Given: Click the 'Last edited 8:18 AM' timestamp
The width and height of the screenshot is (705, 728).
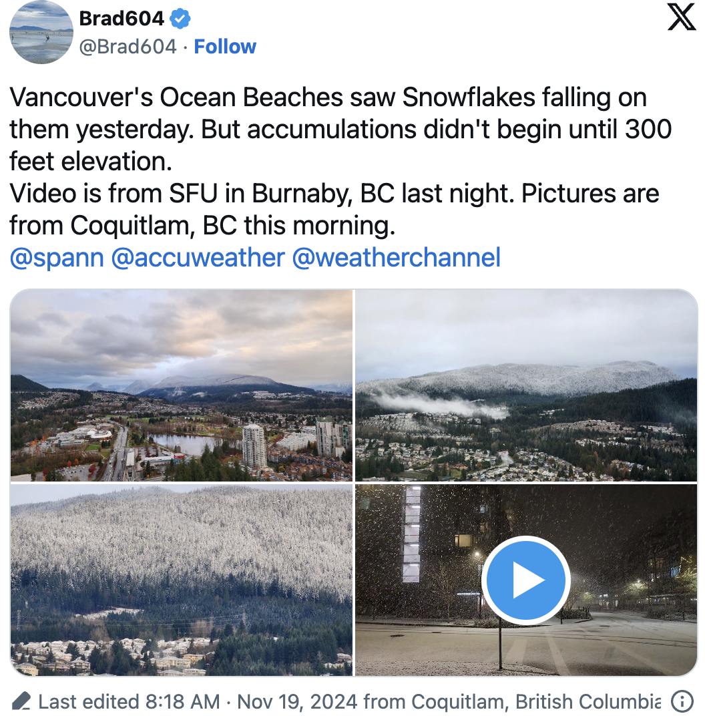Looking at the screenshot, I should [x=129, y=702].
